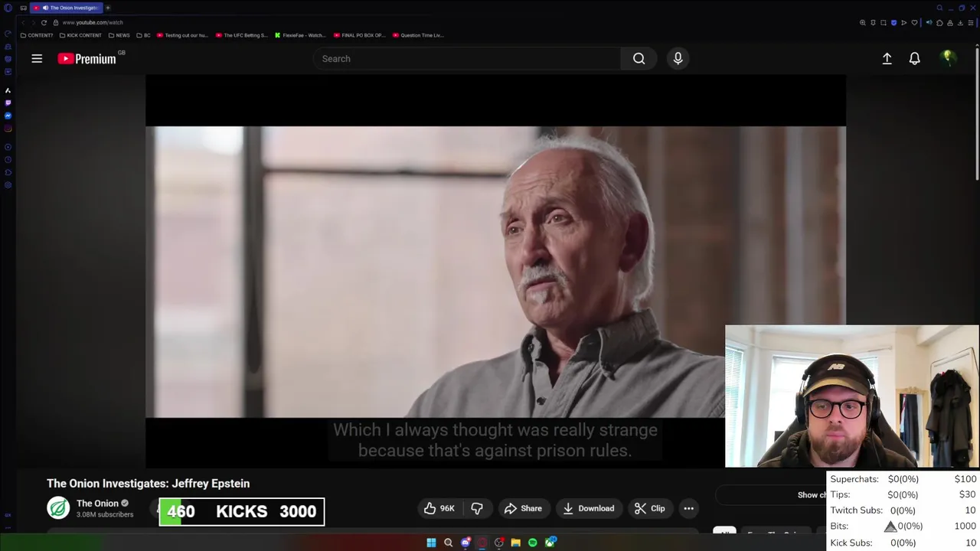Download the video
The image size is (980, 551).
[588, 508]
